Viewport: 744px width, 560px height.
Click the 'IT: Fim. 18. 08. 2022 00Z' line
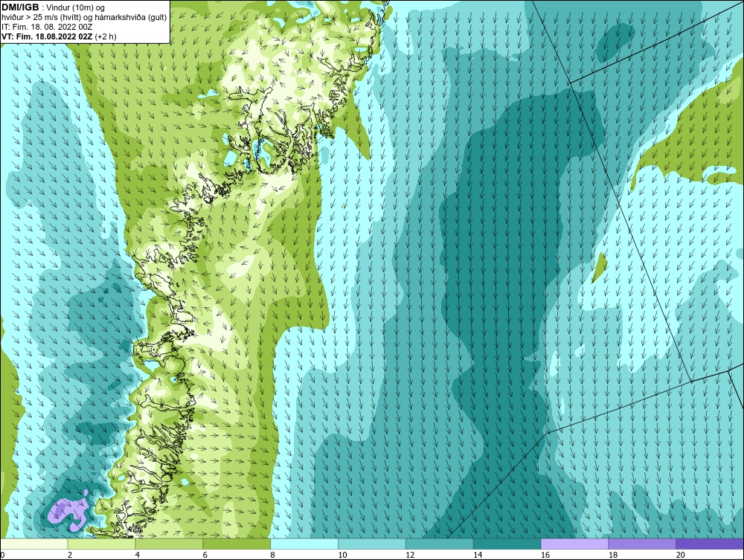pos(46,27)
